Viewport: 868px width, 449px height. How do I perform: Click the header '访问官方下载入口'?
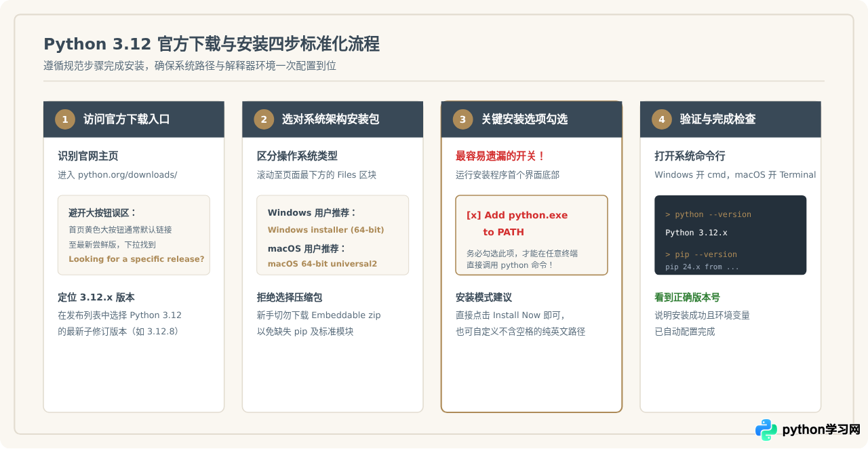[126, 119]
